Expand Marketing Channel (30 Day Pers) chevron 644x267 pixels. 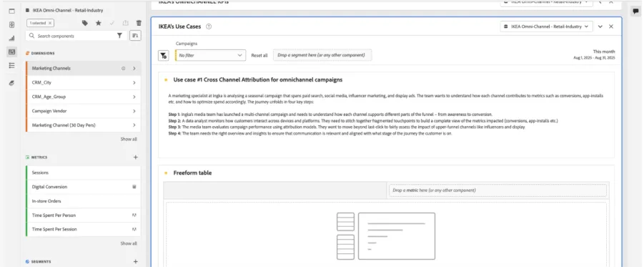pos(134,125)
